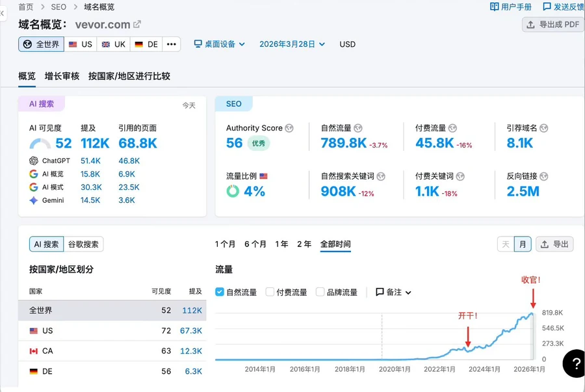Switch to 按国家/地区进行比较 tab
This screenshot has width=585, height=392.
[x=129, y=77]
